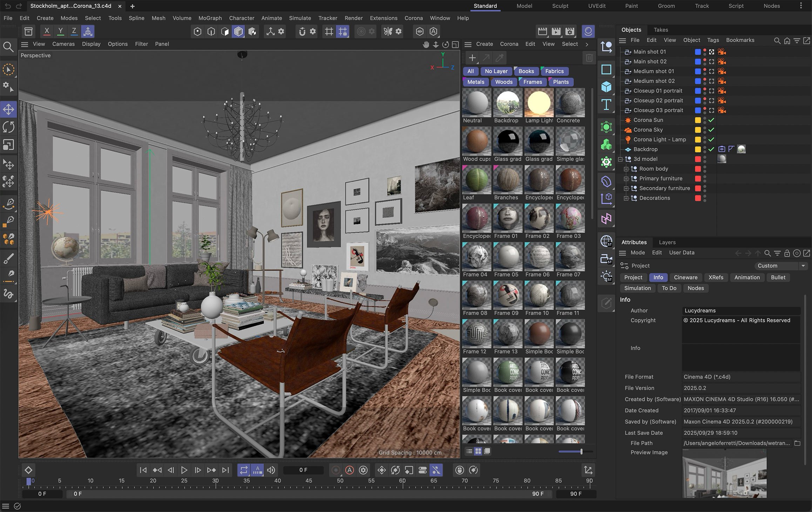Click the Cube primitive icon
The image size is (812, 512).
tap(606, 87)
